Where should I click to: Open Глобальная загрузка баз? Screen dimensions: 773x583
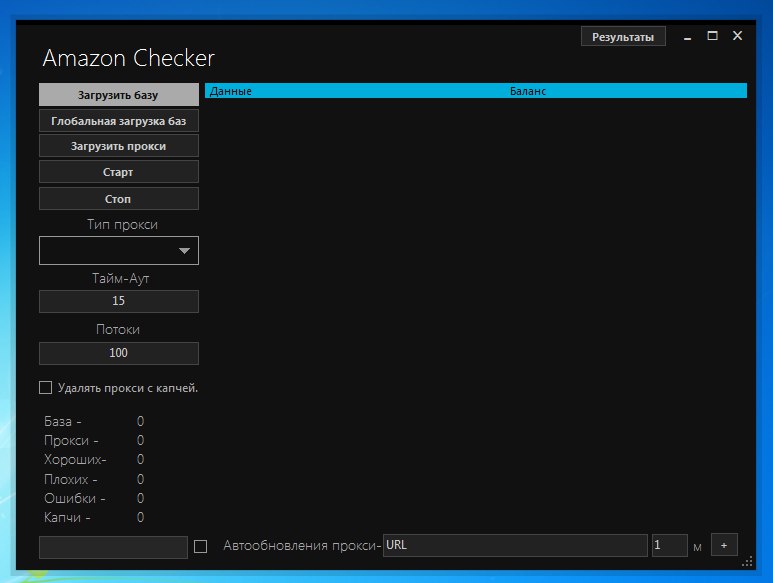pos(119,121)
